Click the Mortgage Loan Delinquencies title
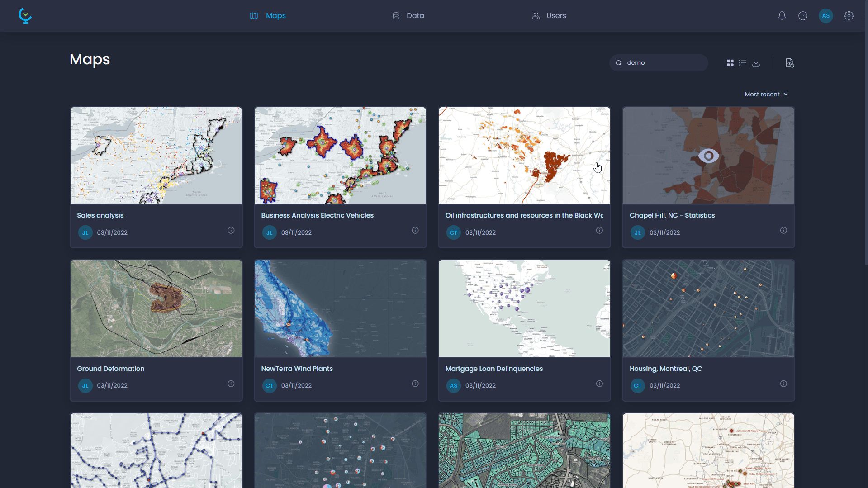The image size is (868, 488). click(494, 369)
